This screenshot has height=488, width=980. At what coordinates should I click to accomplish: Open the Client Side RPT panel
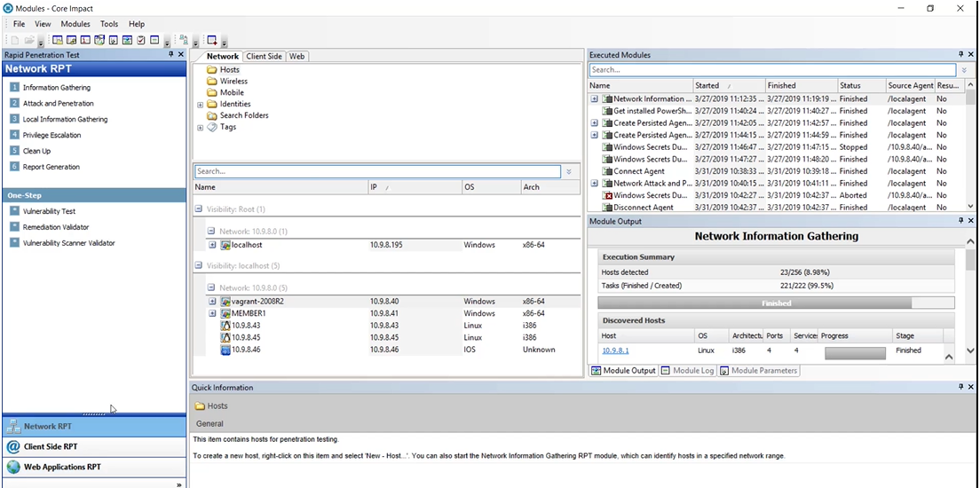pos(51,447)
